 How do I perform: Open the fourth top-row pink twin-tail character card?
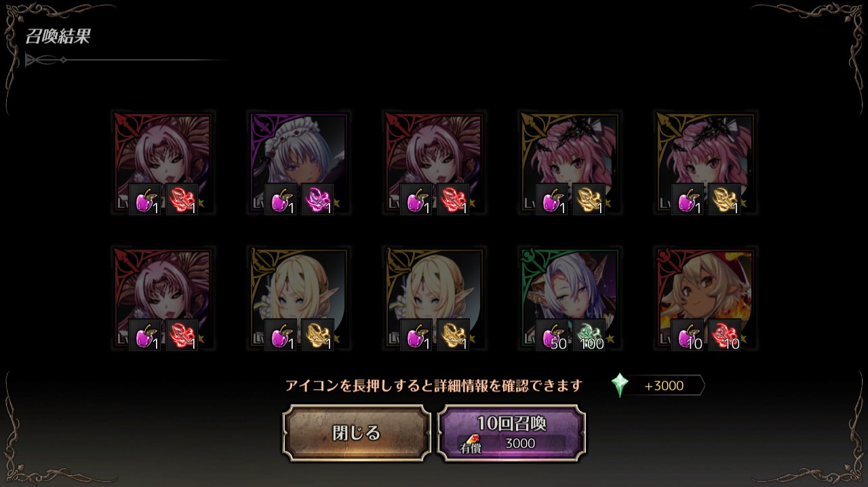point(570,163)
